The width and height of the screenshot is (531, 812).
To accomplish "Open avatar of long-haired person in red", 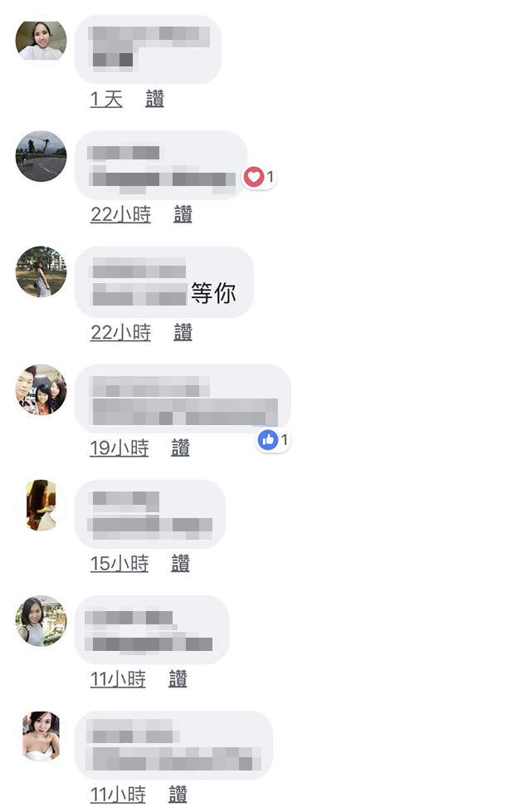I will 41,505.
